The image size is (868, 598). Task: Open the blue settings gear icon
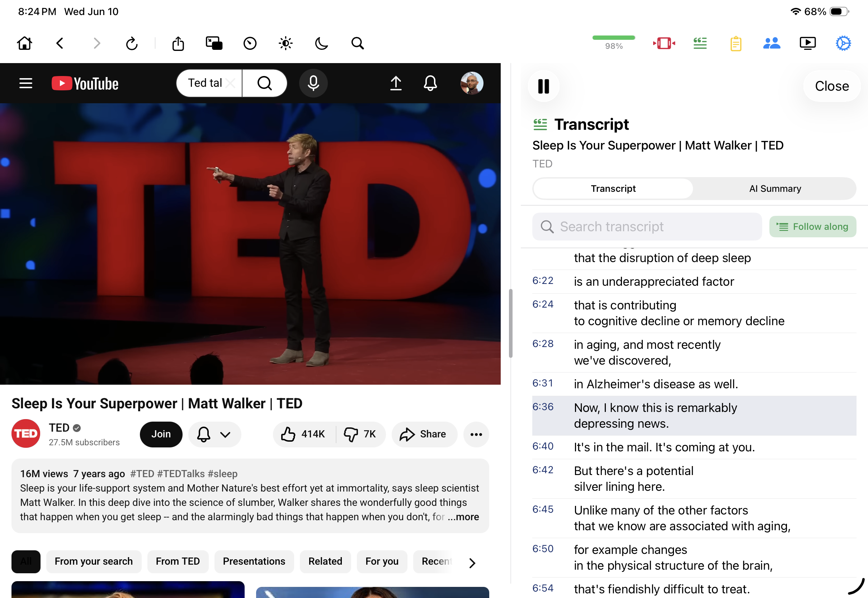point(843,43)
